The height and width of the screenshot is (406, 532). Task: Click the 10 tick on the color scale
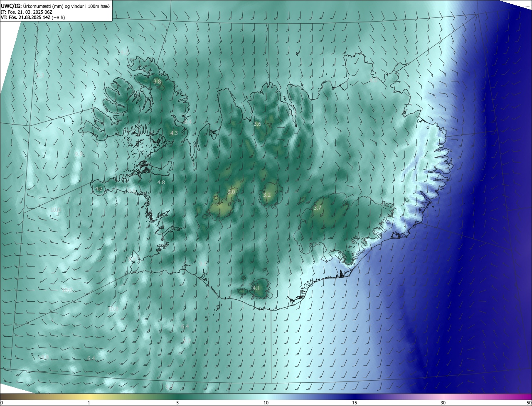point(266,403)
